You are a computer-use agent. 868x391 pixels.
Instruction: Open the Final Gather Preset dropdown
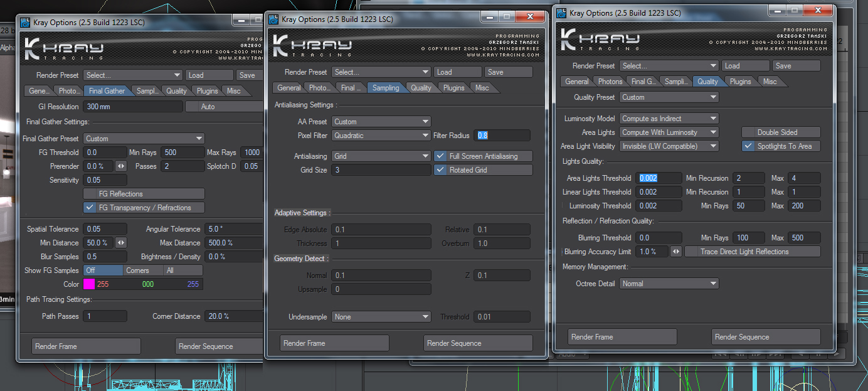(144, 139)
